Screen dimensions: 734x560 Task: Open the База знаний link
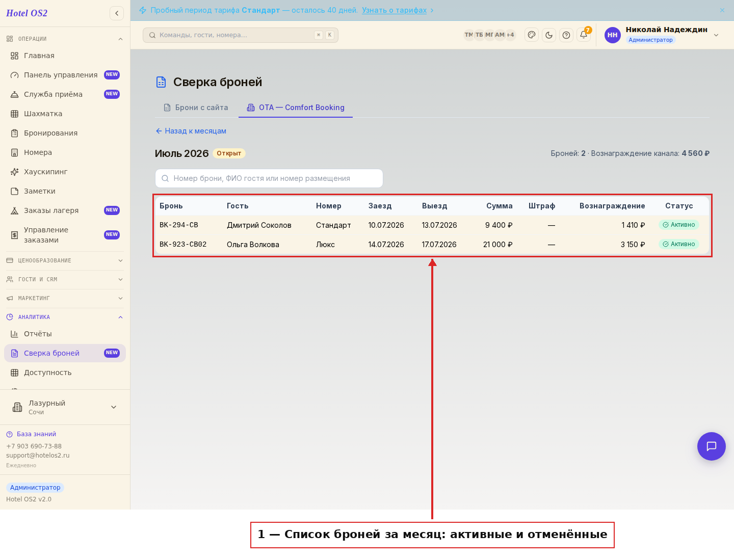[31, 434]
